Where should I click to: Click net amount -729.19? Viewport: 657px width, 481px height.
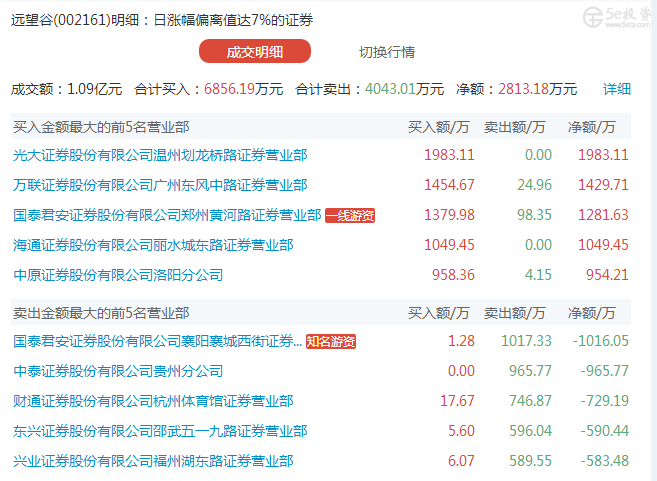click(x=605, y=401)
